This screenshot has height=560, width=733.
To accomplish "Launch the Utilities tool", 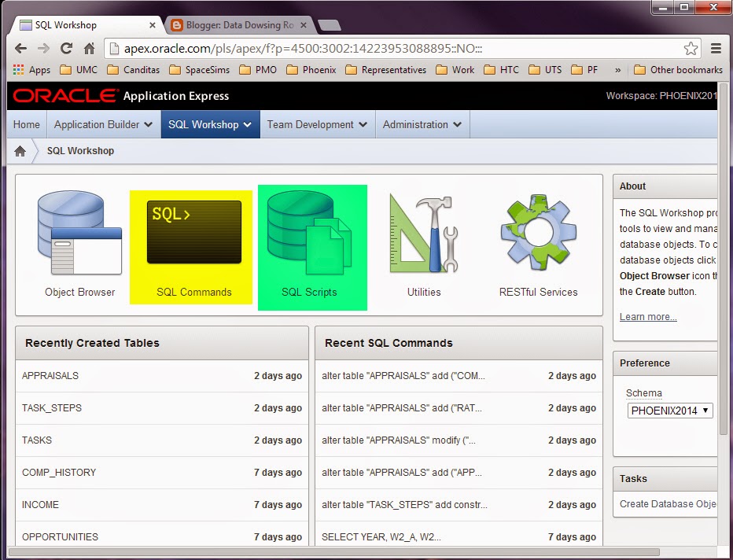I will [424, 232].
